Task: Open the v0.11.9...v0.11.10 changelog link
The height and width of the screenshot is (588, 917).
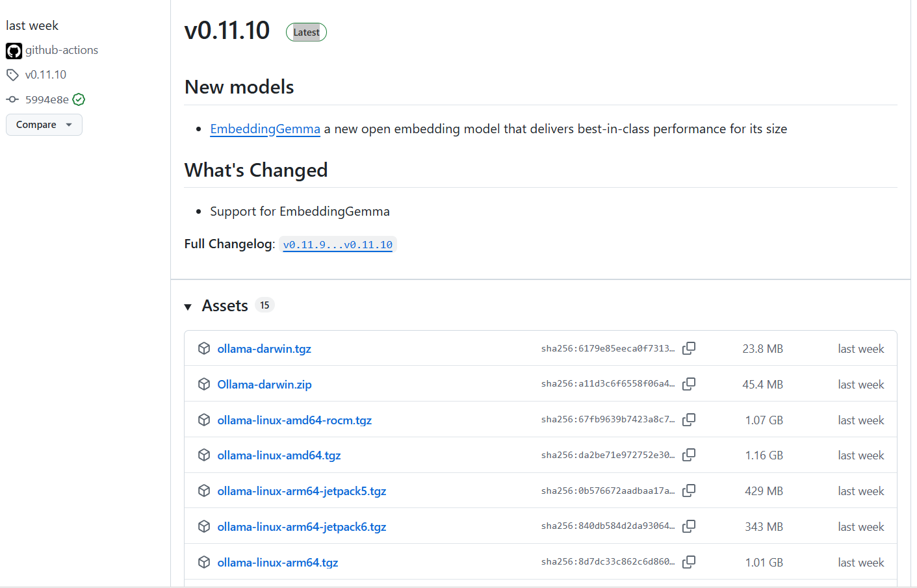Action: [x=338, y=245]
